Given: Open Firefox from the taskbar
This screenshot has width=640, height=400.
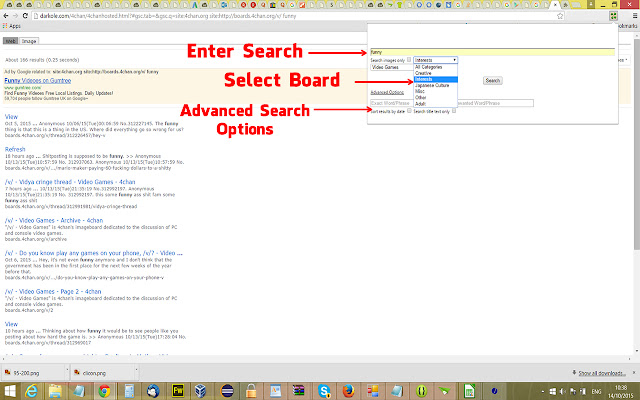Looking at the screenshot, I should pos(349,391).
